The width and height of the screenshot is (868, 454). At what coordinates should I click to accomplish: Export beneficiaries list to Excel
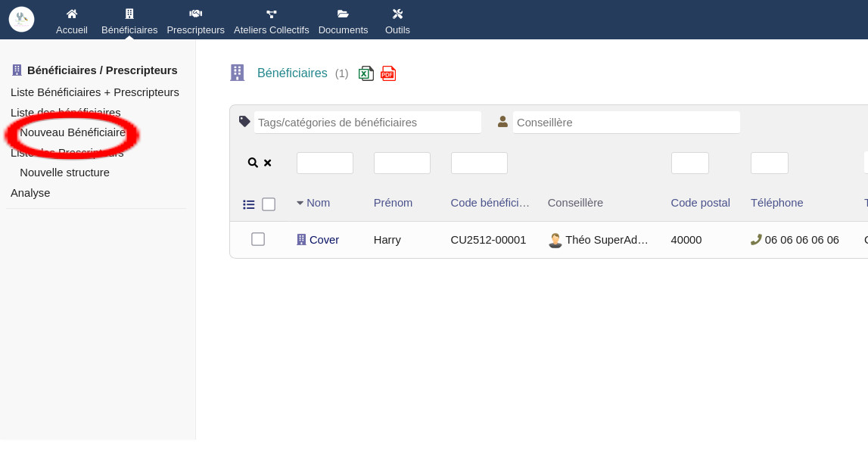pos(366,73)
